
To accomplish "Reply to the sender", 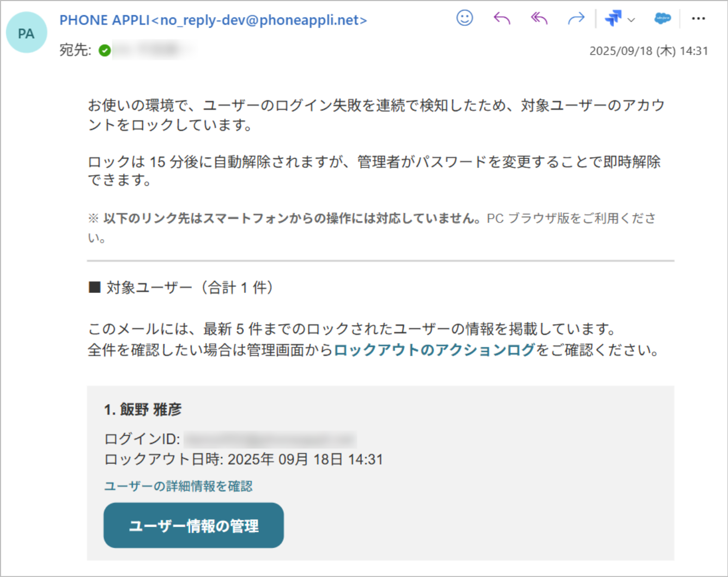I will [x=501, y=18].
